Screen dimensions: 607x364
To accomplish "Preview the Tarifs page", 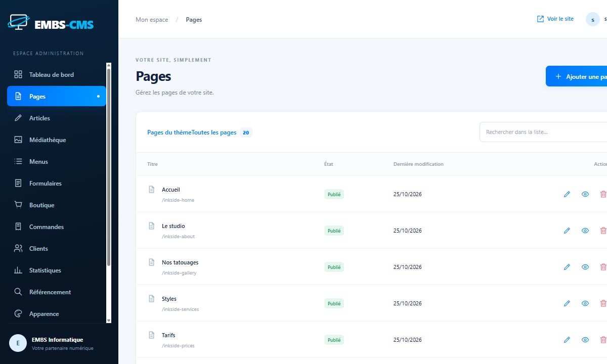I will [x=585, y=340].
